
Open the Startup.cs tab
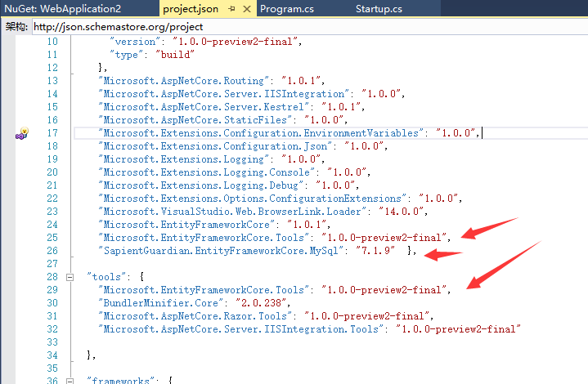[x=379, y=9]
